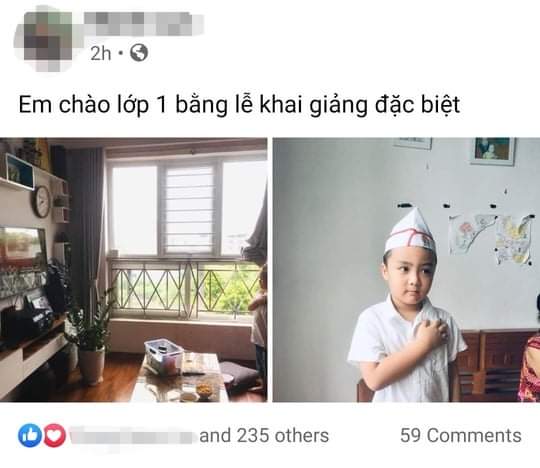Click the children's drawings taped on wall

[x=491, y=238]
